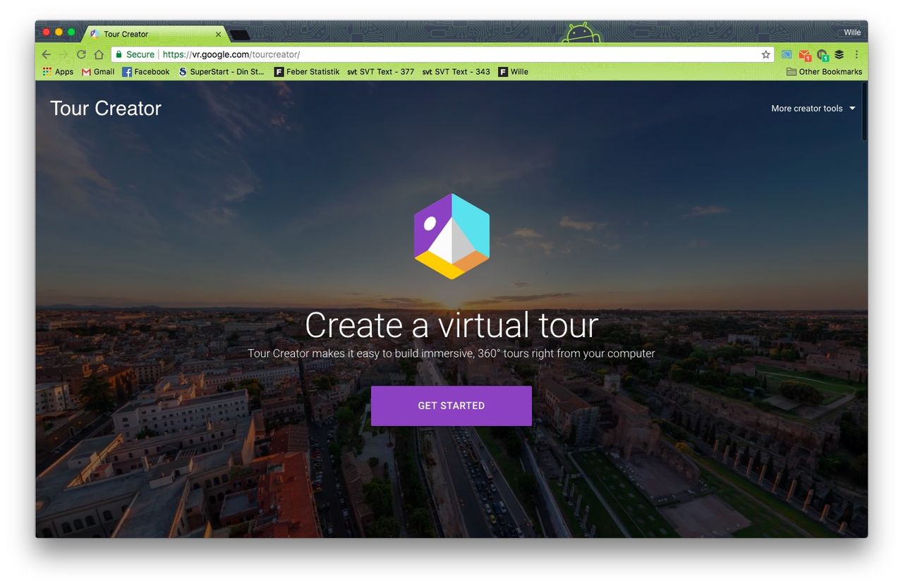This screenshot has width=903, height=588.
Task: Expand the More creator tools dropdown
Action: [813, 109]
